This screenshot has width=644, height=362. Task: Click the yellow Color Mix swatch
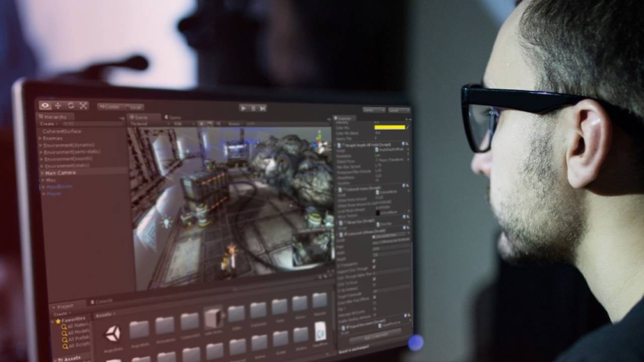[x=390, y=127]
